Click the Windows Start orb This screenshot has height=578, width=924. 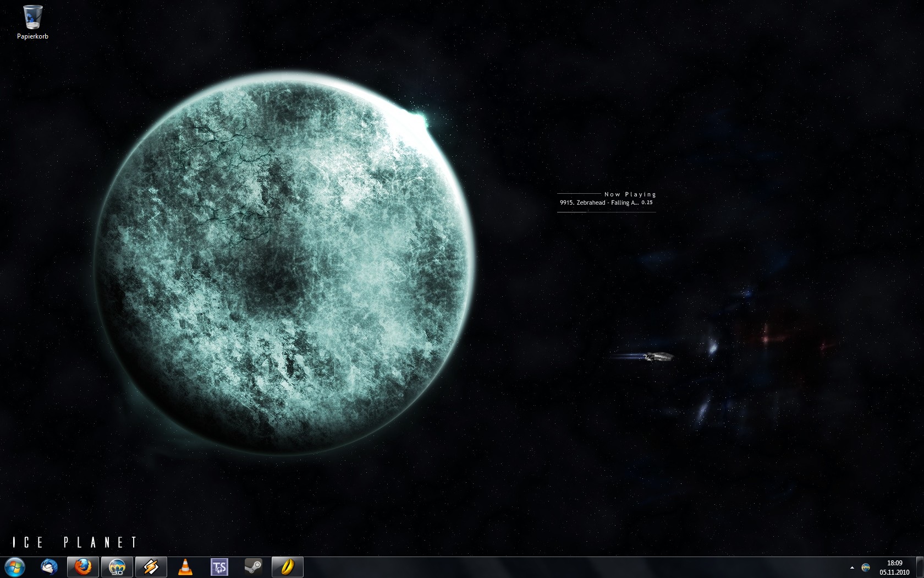tap(15, 567)
